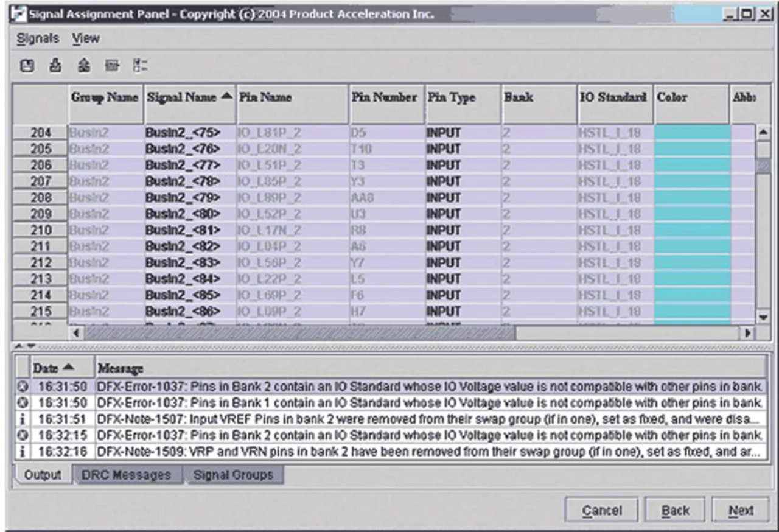Click the table's vertical scrollbar down arrow
The image size is (779, 532).
coord(763,318)
